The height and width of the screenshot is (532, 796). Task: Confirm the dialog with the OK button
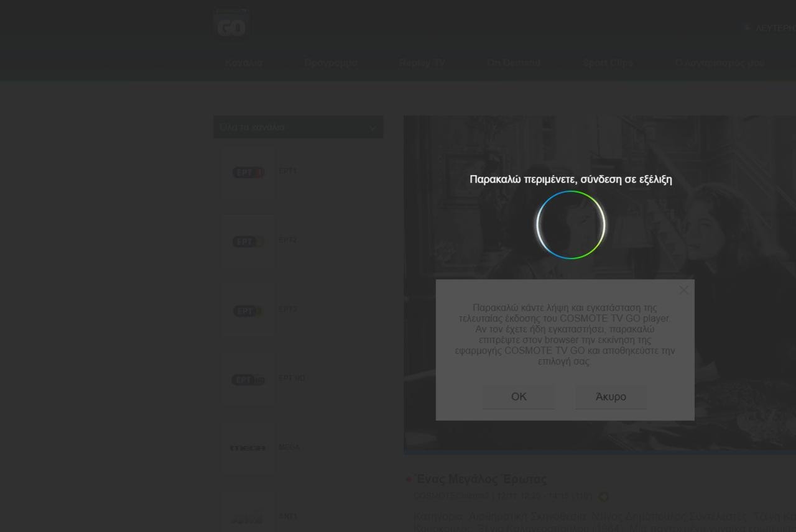coord(519,397)
